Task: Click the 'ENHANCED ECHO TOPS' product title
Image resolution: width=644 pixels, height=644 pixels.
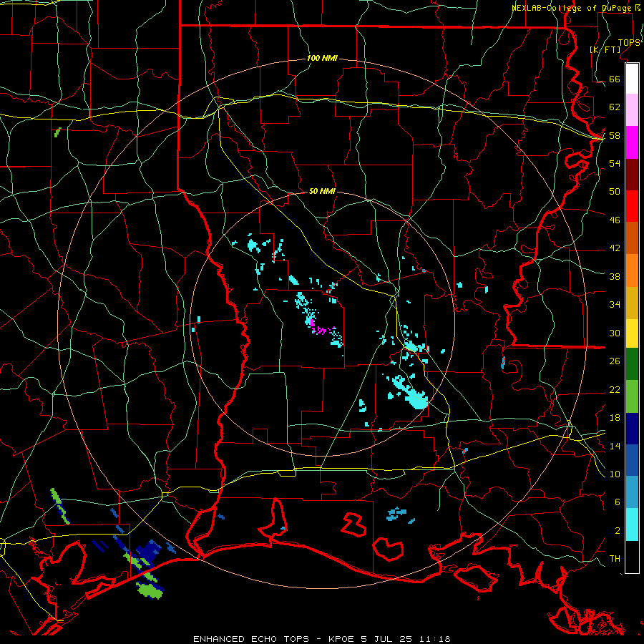Action: pyautogui.click(x=251, y=639)
